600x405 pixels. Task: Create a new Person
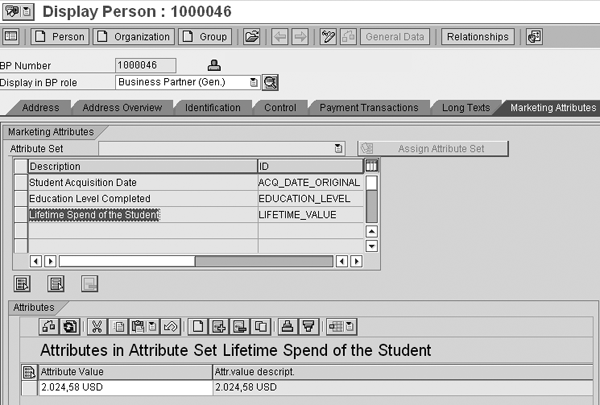(60, 37)
